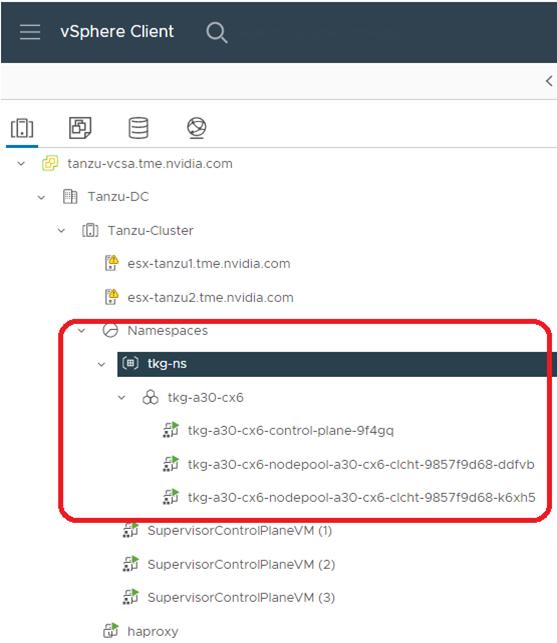
Task: Click the Kubernetes cluster icon beside tkg-a30-cx6
Action: tap(151, 397)
